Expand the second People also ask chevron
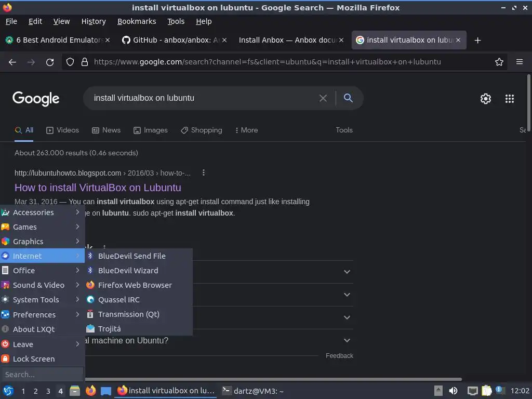The image size is (532, 399). [347, 295]
